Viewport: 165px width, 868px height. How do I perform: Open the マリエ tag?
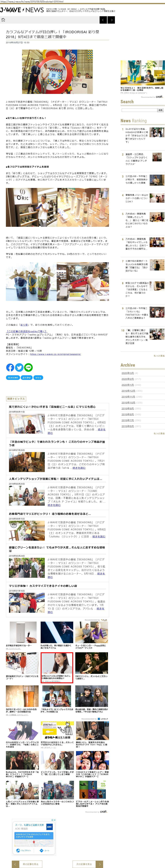pyautogui.click(x=38, y=378)
